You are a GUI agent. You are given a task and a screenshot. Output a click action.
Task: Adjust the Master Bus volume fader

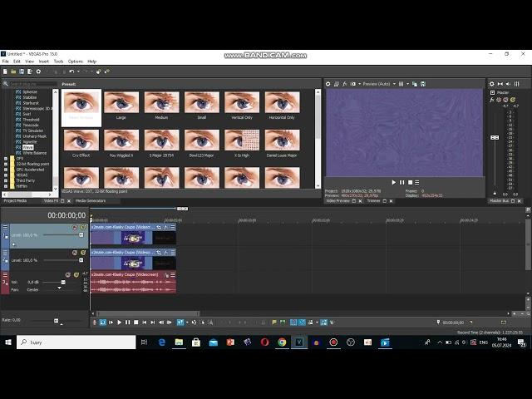click(x=495, y=137)
